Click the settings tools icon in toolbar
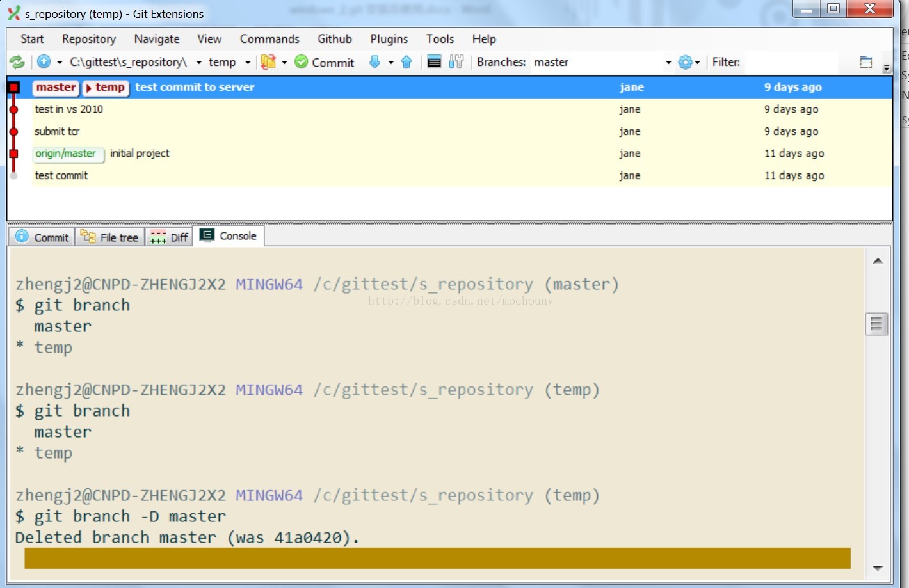Screen dimensions: 909x588 [456, 61]
